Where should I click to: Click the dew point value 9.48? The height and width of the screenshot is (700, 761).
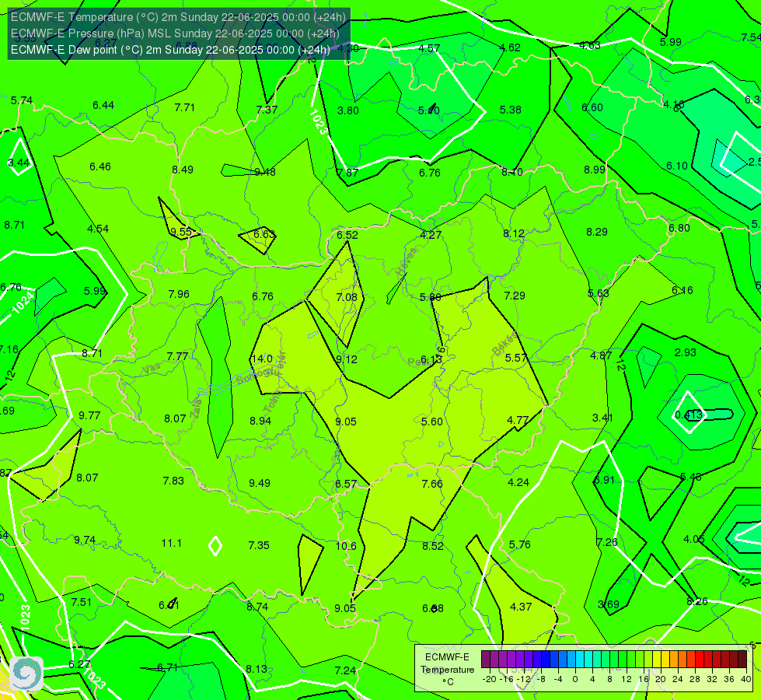coord(265,172)
